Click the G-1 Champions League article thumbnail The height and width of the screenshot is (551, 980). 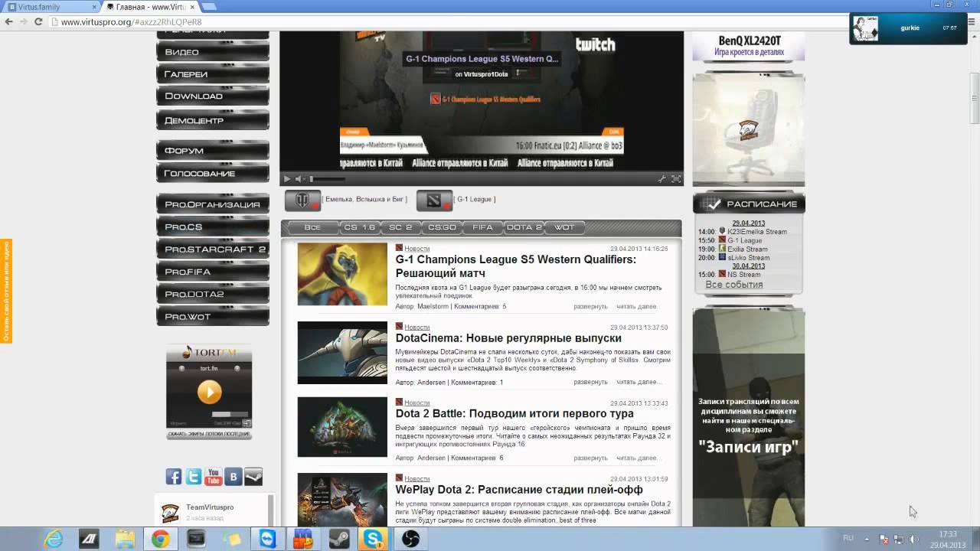click(x=342, y=274)
